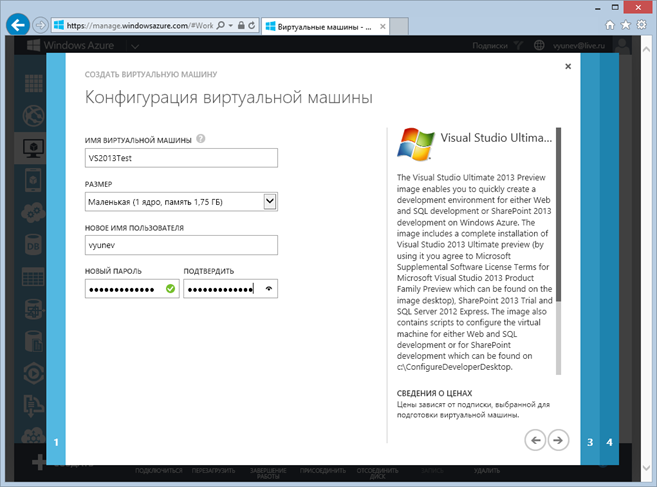This screenshot has height=487, width=657.
Task: Go to wizard step 4 bar
Action: [x=609, y=259]
